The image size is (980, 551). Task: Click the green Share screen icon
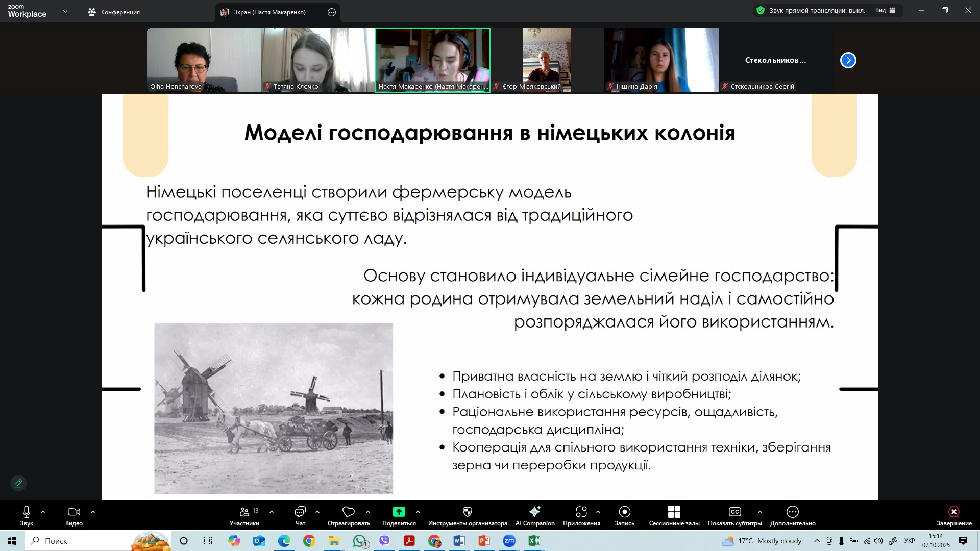399,512
